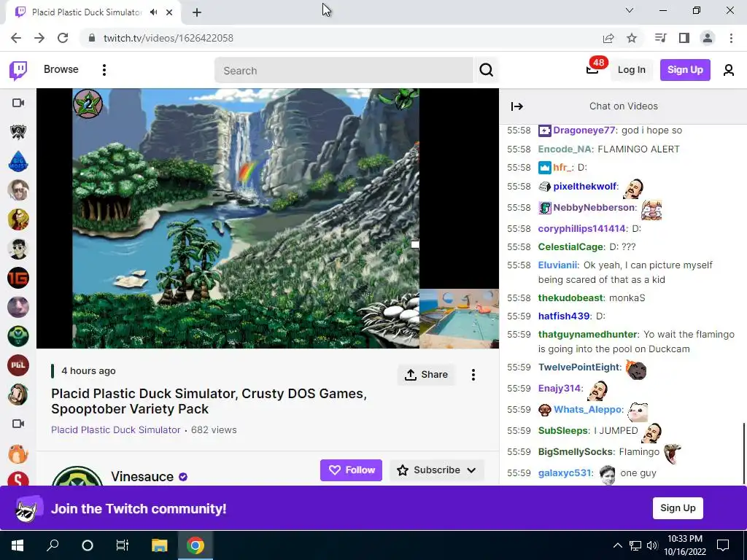Click username Eluvianii in chat

tap(557, 265)
